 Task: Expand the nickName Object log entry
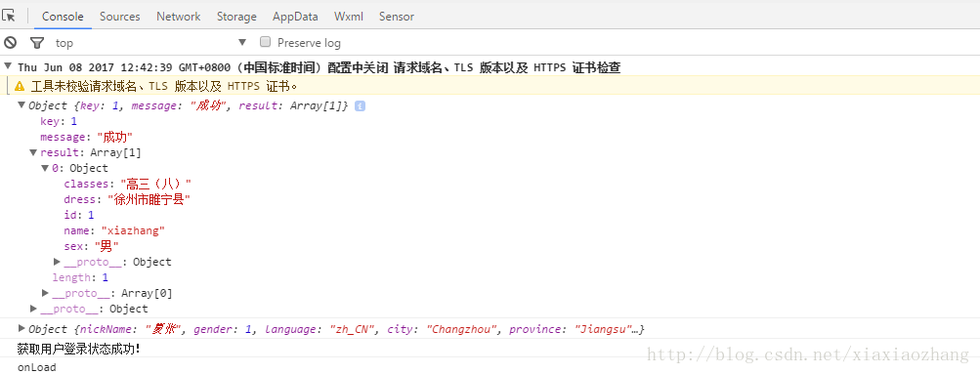[x=21, y=328]
